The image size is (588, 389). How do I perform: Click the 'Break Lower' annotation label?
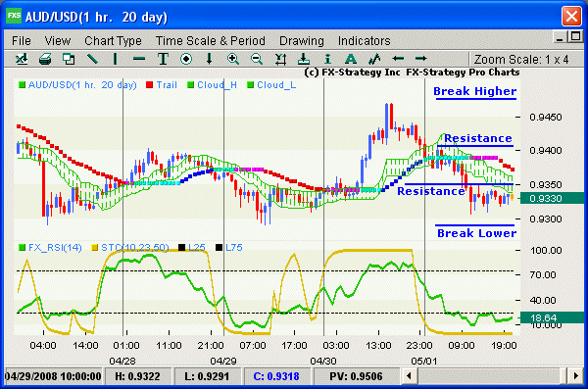[476, 233]
